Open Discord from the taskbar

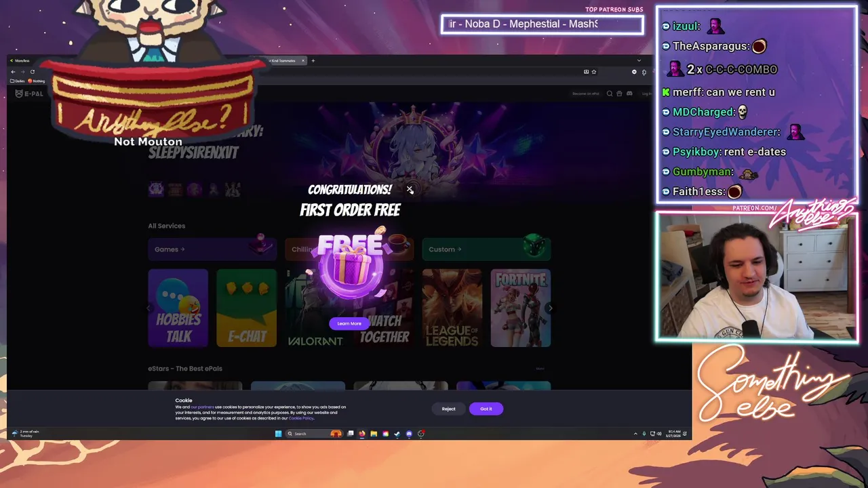[409, 434]
